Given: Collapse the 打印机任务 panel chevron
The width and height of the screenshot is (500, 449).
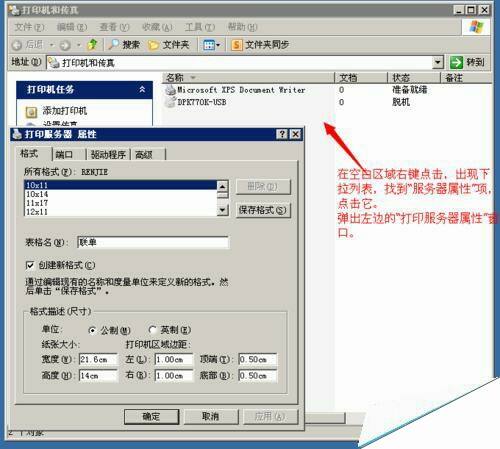Looking at the screenshot, I should [142, 89].
